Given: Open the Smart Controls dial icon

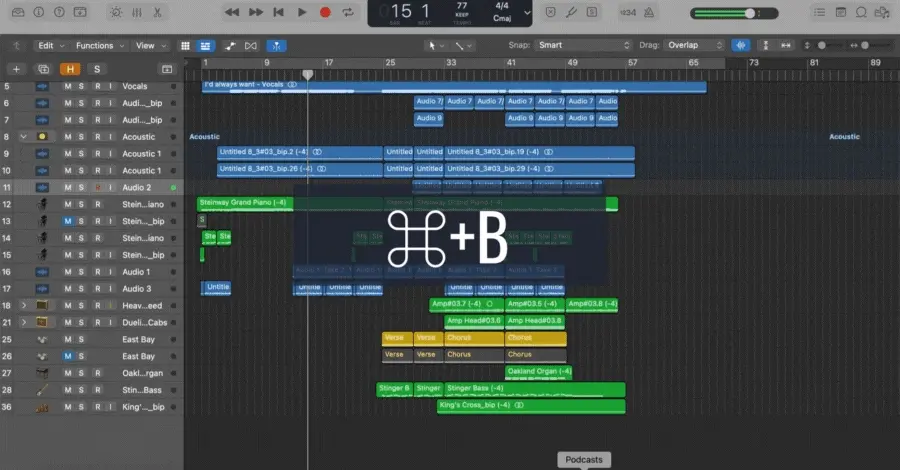Looking at the screenshot, I should [x=116, y=12].
